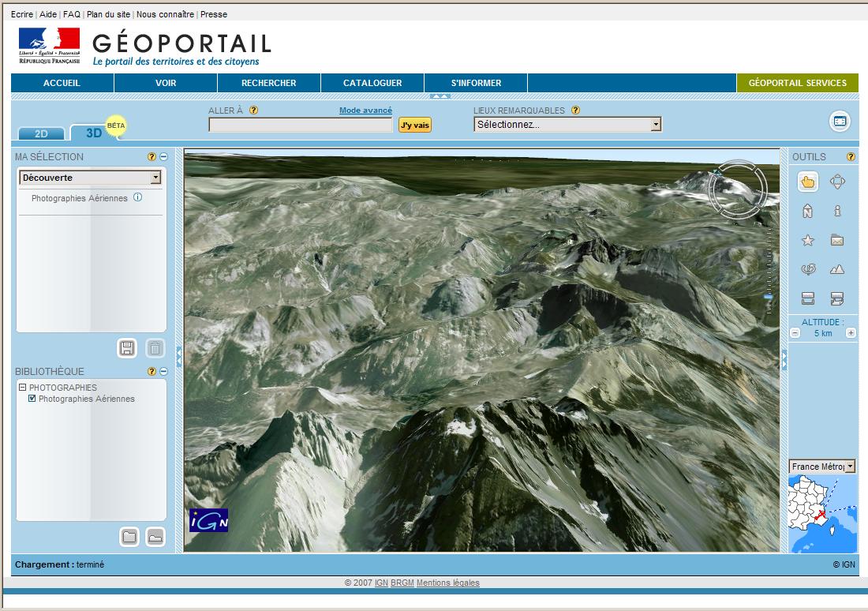
Task: Click the spiral rotation tool icon
Action: coord(808,270)
